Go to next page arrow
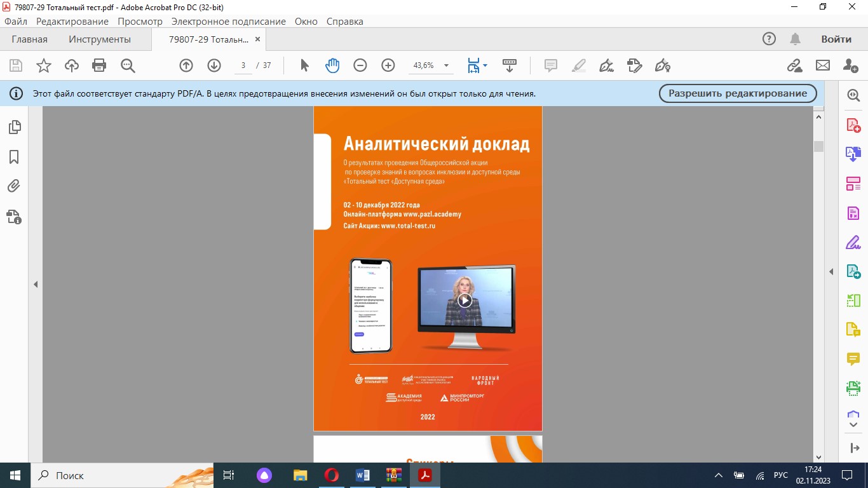This screenshot has width=868, height=488. [214, 65]
